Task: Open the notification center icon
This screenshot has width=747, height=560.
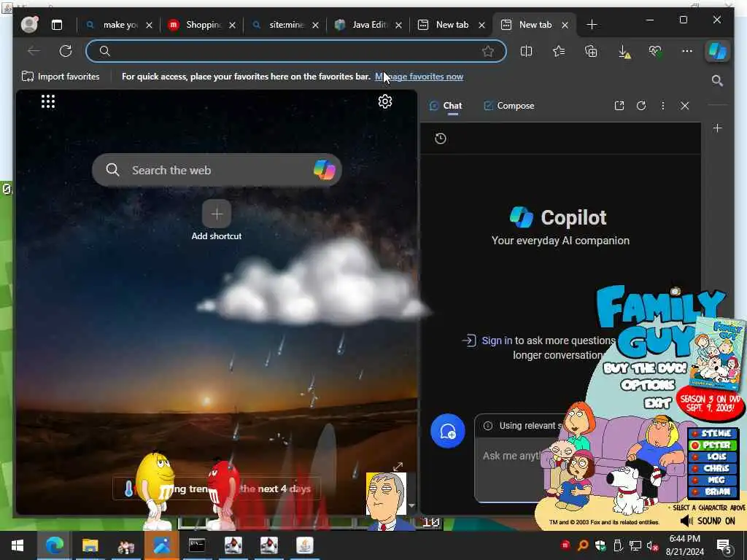Action: point(724,545)
